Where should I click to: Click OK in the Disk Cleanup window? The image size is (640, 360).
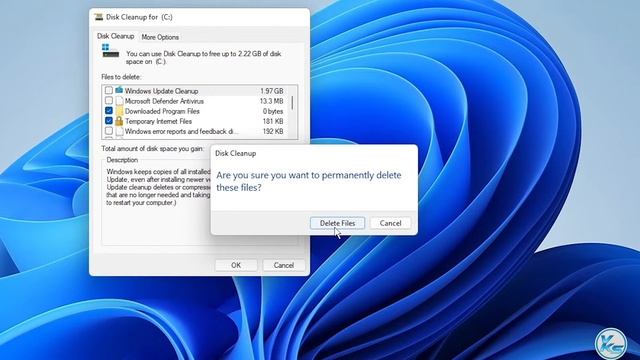click(x=236, y=265)
